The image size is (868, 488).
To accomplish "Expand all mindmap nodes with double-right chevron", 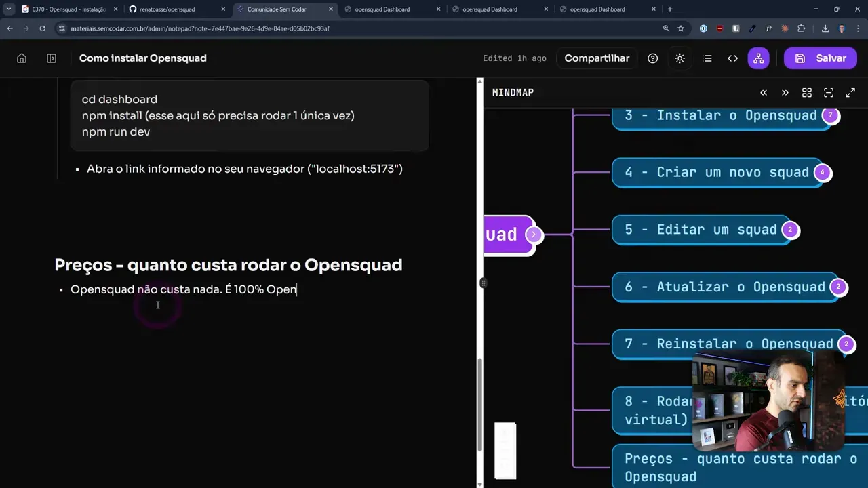I will (785, 93).
